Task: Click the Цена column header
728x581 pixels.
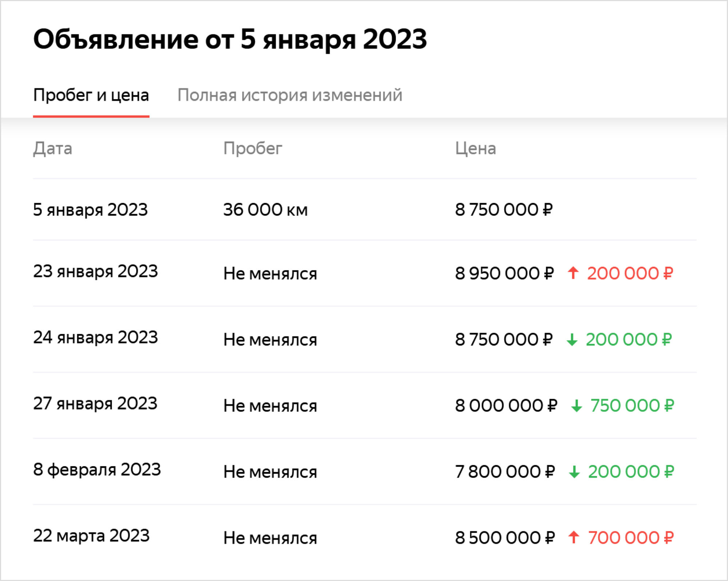Action: point(475,149)
